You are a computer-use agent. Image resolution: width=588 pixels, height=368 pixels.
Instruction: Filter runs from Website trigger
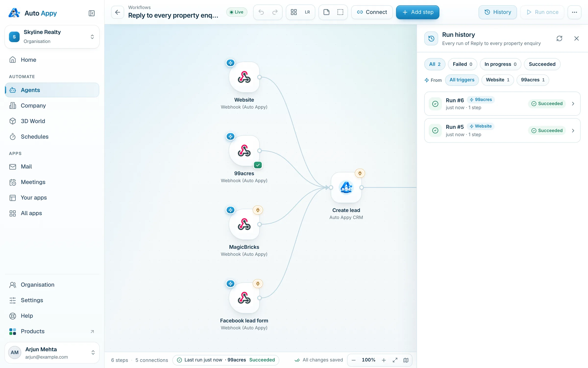pos(497,80)
